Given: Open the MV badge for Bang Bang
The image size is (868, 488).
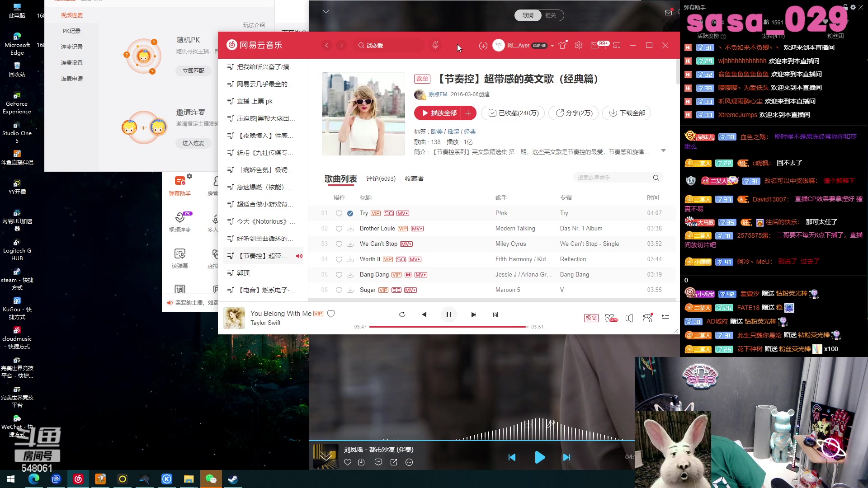Looking at the screenshot, I should click(420, 275).
